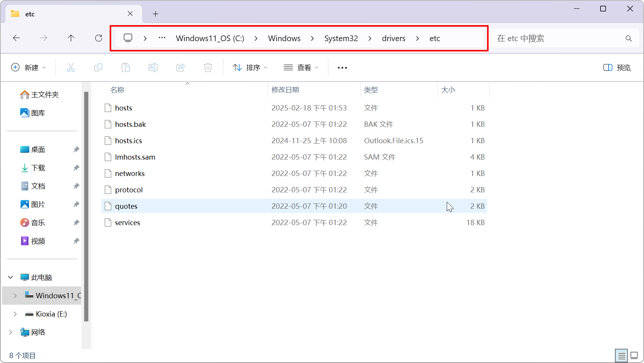
Task: Click the Copy icon in the toolbar
Action: 98,67
